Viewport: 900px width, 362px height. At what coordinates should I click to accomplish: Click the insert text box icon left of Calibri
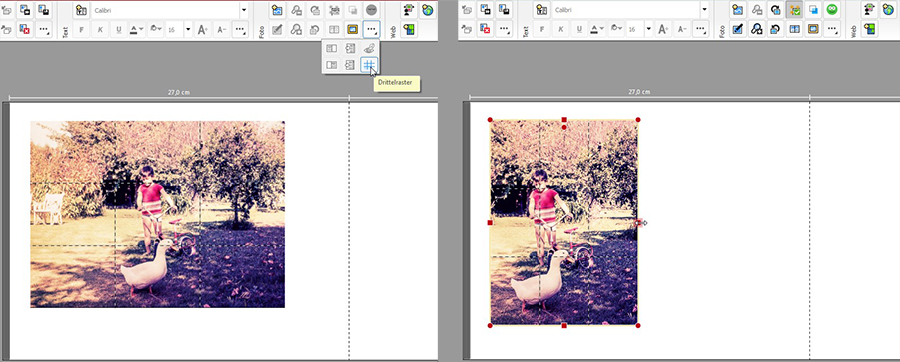point(81,10)
